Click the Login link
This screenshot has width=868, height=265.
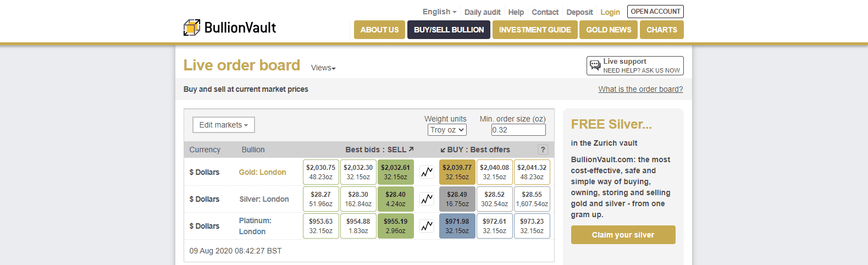(x=610, y=12)
